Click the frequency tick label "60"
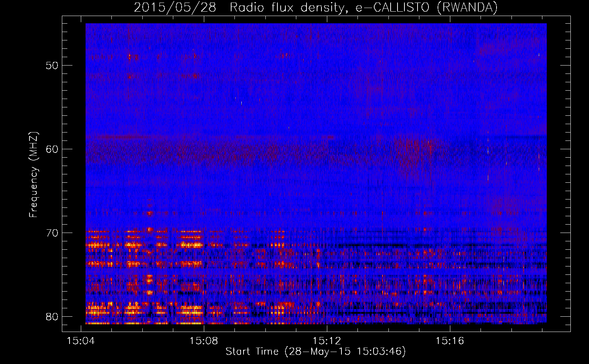The height and width of the screenshot is (364, 589). tap(52, 149)
